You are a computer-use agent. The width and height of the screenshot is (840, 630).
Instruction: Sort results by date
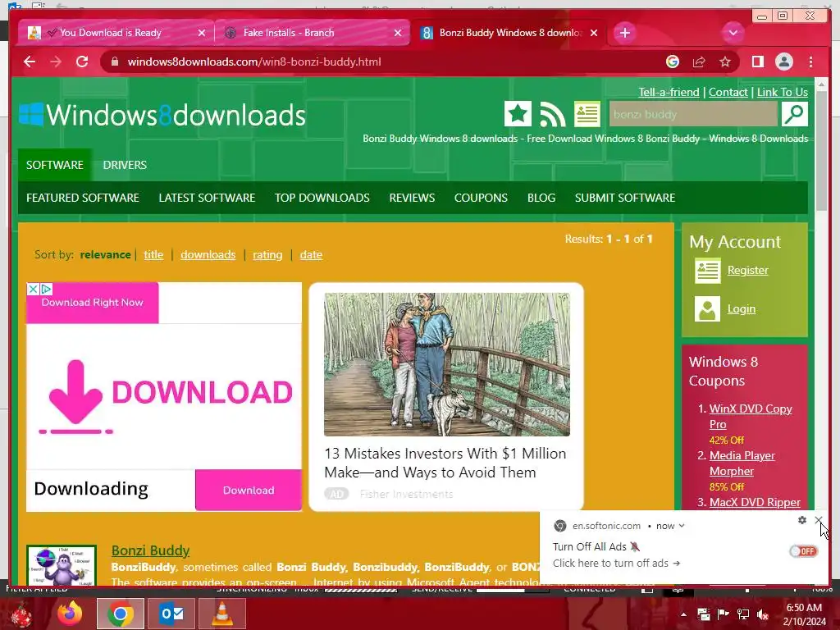[x=311, y=254]
